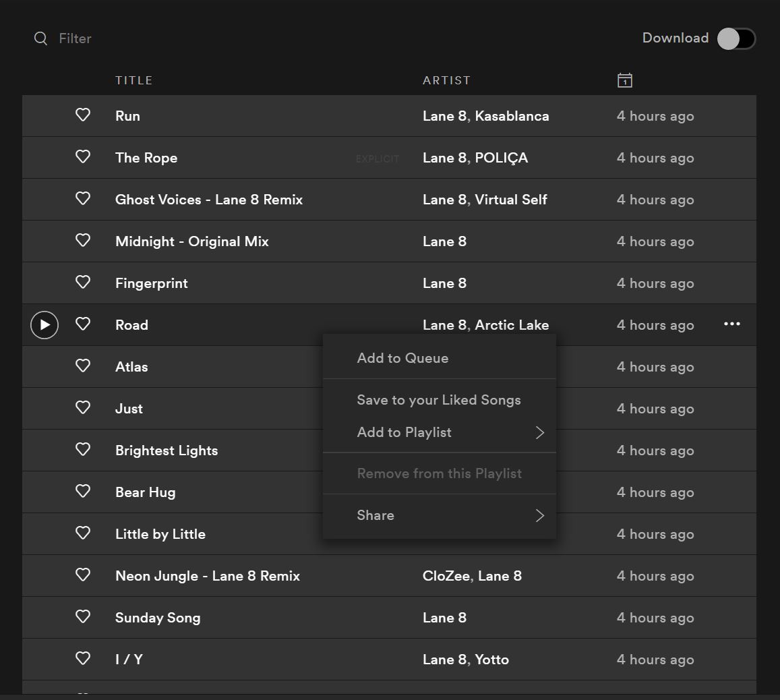The height and width of the screenshot is (700, 780).
Task: Open the Add to Playlist submenu
Action: (440, 432)
